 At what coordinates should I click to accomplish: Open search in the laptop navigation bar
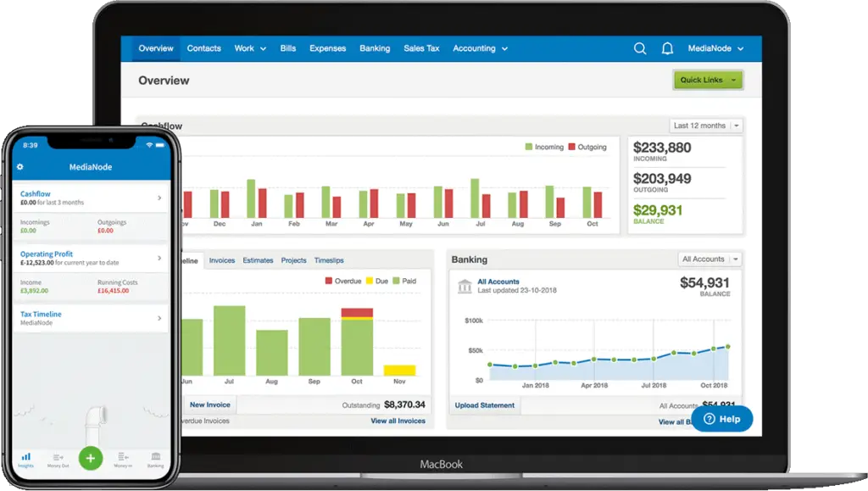(640, 48)
